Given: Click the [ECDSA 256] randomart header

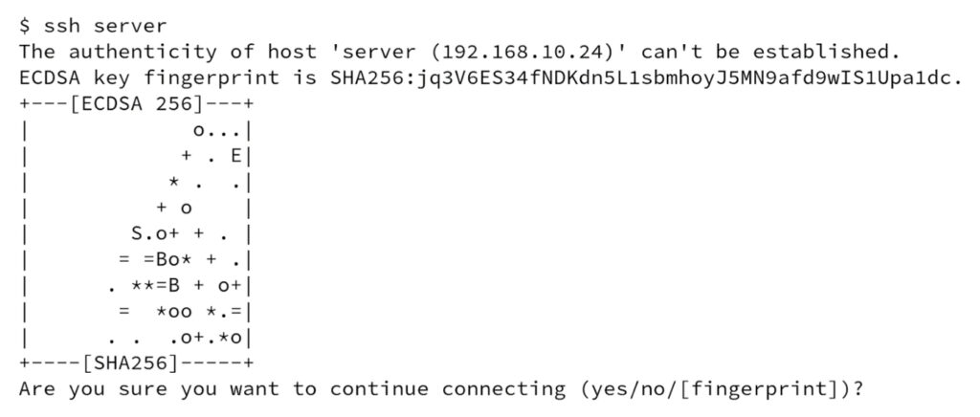Looking at the screenshot, I should click(137, 103).
